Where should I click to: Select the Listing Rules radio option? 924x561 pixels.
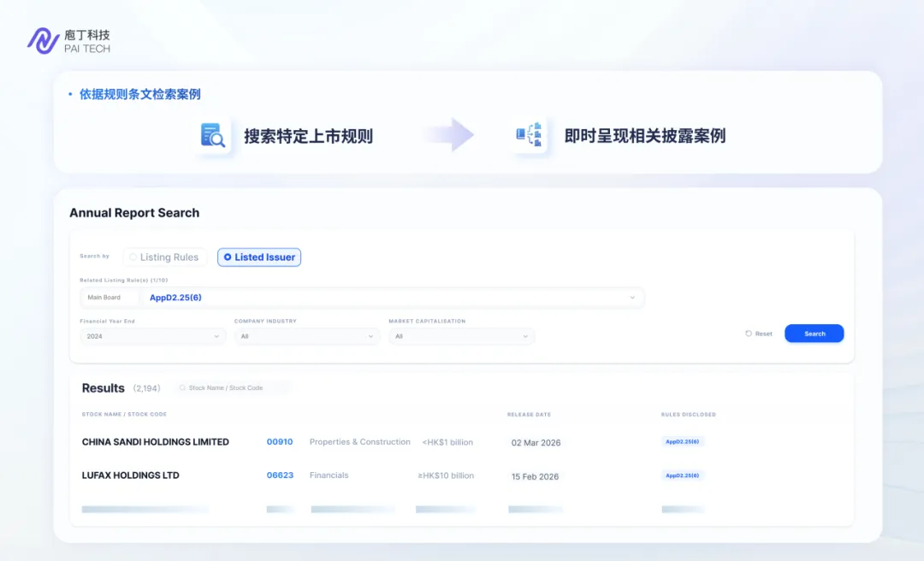(164, 257)
